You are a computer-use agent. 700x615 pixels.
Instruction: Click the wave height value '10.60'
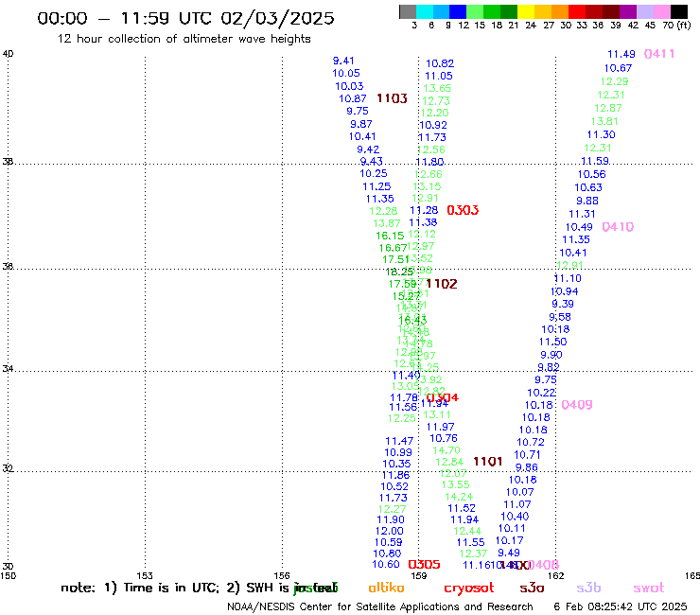tap(386, 565)
